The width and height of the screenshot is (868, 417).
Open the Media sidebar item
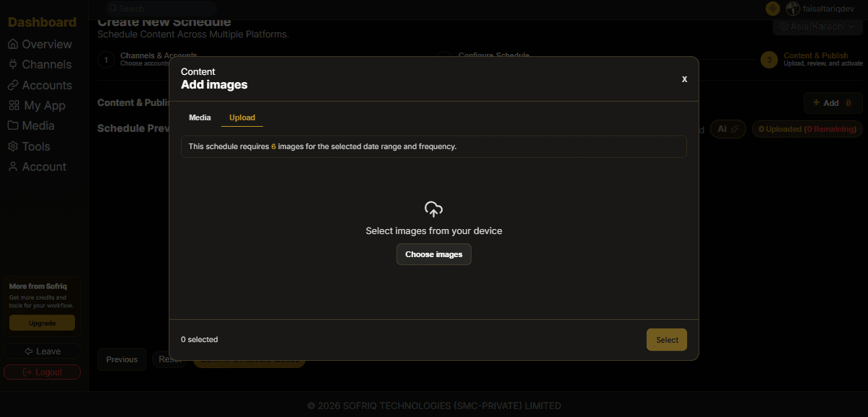[x=32, y=125]
